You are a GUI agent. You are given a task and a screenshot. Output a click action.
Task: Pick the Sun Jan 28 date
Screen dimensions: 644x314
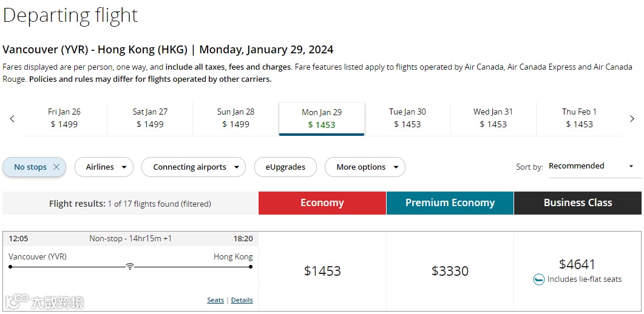(236, 118)
